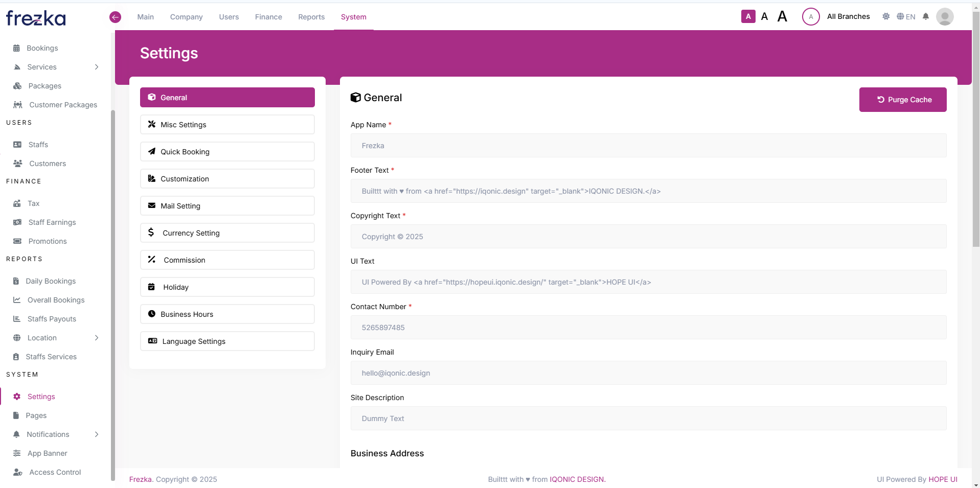Click the Packages sidebar icon

click(x=18, y=86)
